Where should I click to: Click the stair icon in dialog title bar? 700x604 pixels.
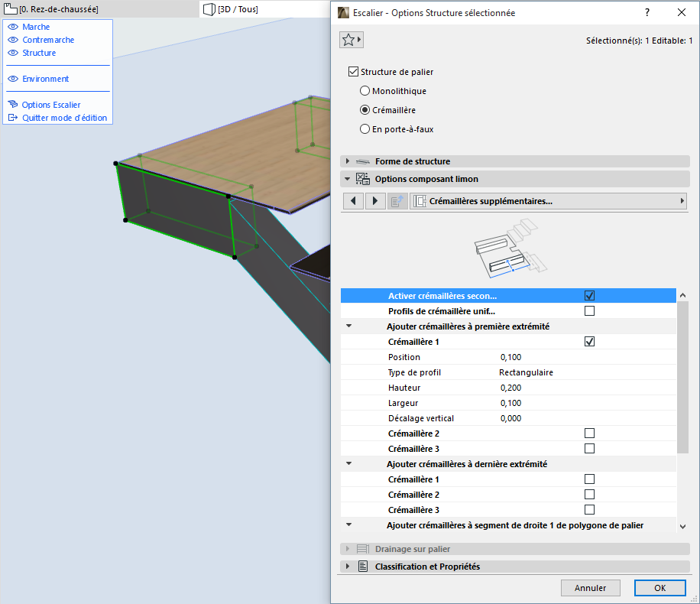[343, 12]
